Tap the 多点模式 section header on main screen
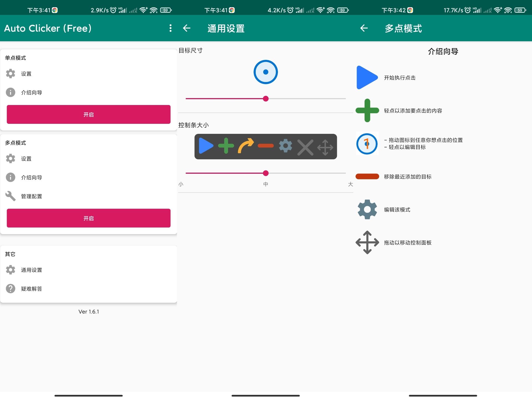Image resolution: width=532 pixels, height=399 pixels. pos(16,143)
